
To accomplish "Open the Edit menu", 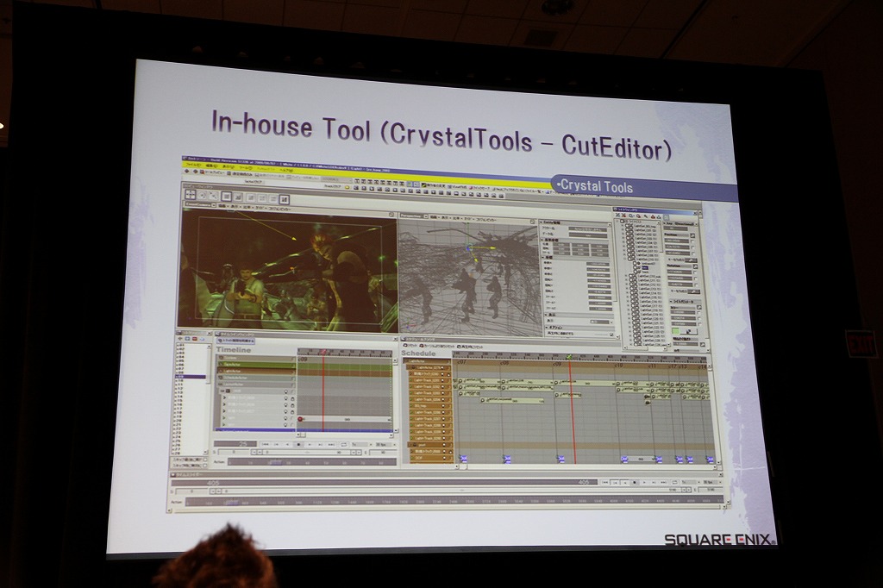I will (x=211, y=166).
